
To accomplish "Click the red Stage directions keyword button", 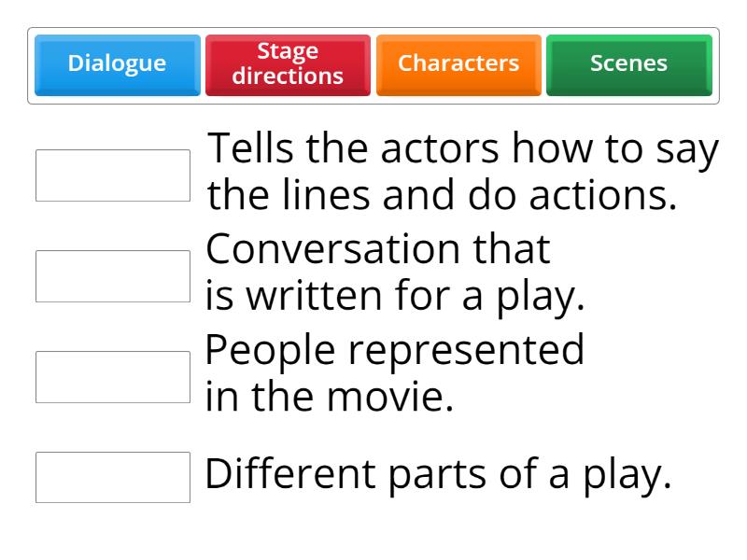I will [x=288, y=63].
